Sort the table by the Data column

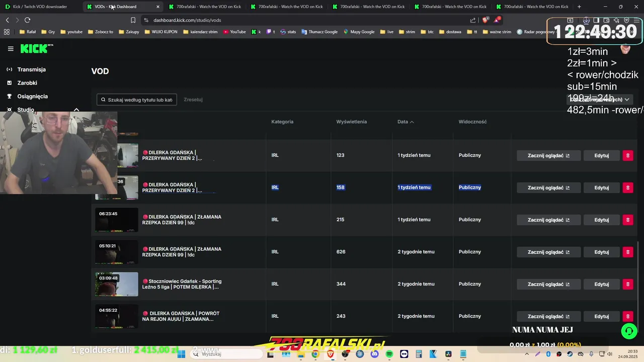[406, 122]
